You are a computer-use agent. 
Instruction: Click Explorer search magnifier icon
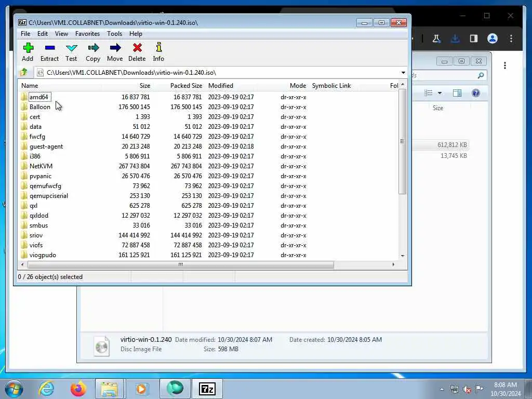(x=481, y=75)
